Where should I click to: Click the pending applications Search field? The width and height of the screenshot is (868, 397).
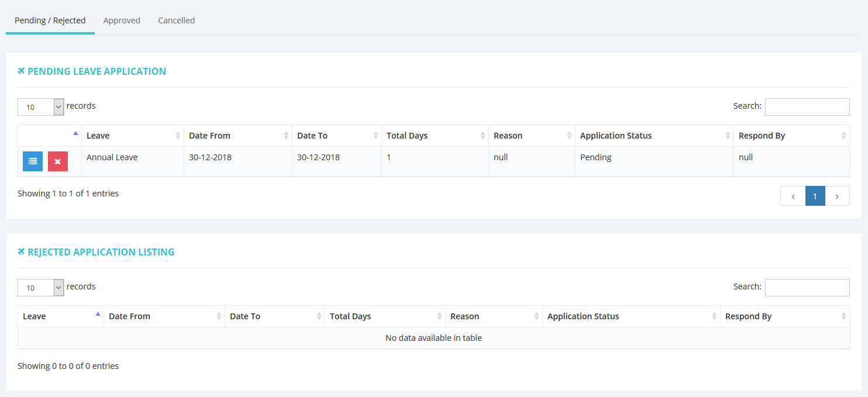(807, 107)
